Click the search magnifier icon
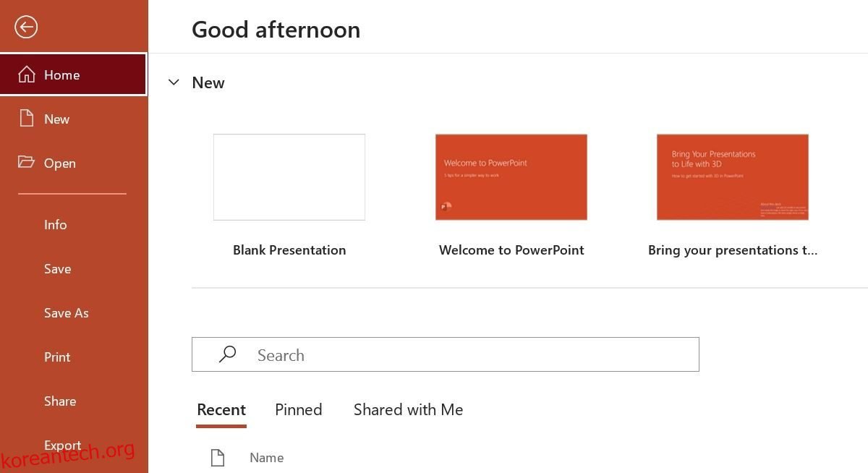Image resolution: width=868 pixels, height=473 pixels. coord(227,354)
